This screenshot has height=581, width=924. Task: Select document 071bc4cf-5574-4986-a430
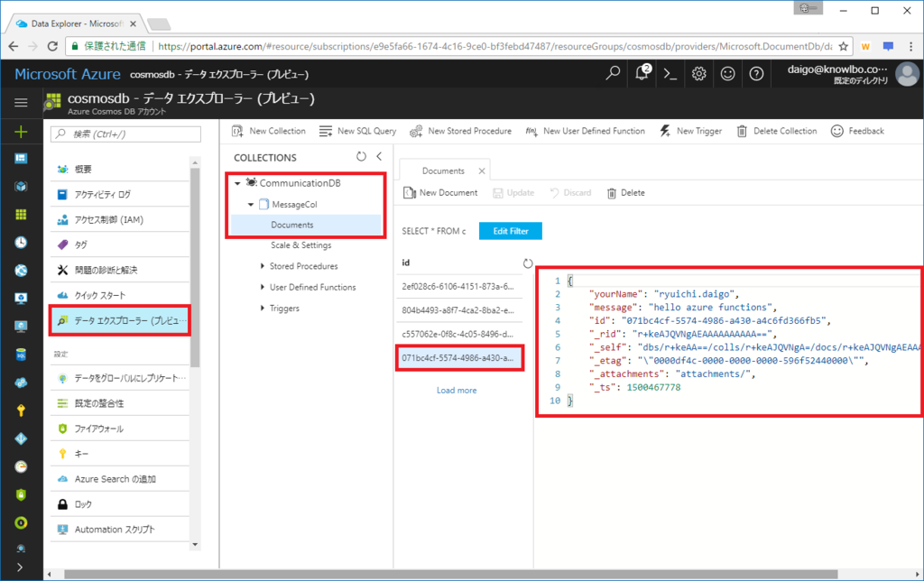pos(459,357)
